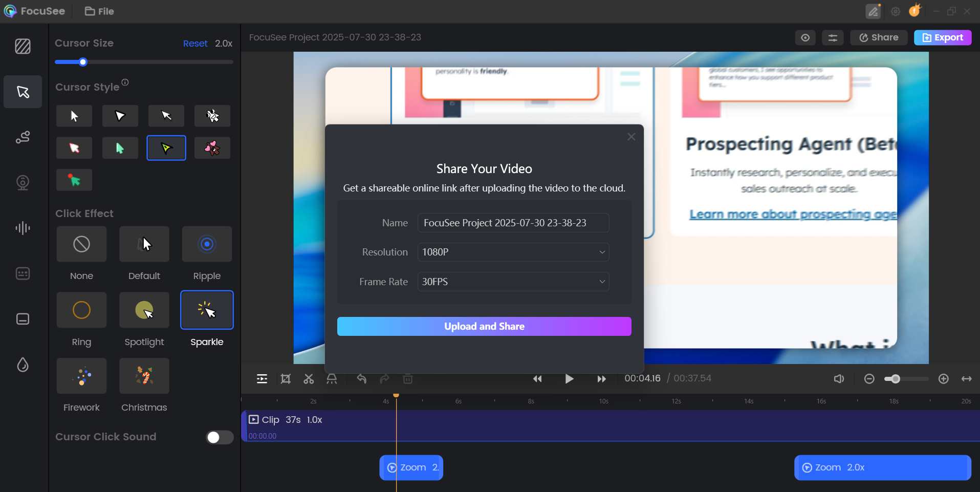Image resolution: width=980 pixels, height=492 pixels.
Task: Open the background settings sidebar icon
Action: 23,47
